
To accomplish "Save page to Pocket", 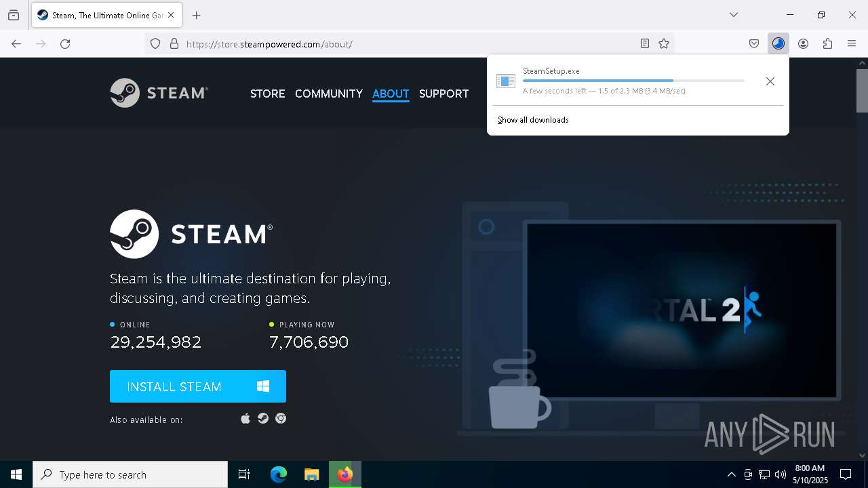I will (x=754, y=43).
